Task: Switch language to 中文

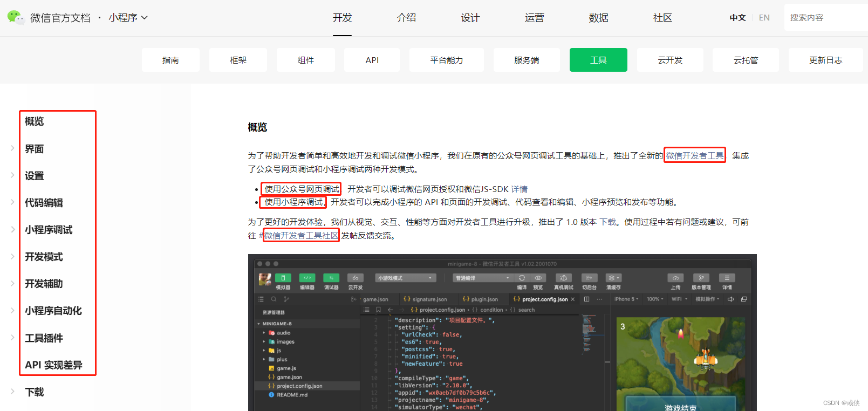Action: (x=737, y=18)
